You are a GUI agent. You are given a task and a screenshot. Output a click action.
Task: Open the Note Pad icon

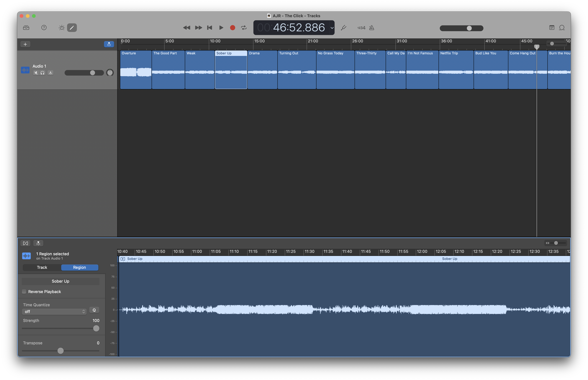point(552,28)
